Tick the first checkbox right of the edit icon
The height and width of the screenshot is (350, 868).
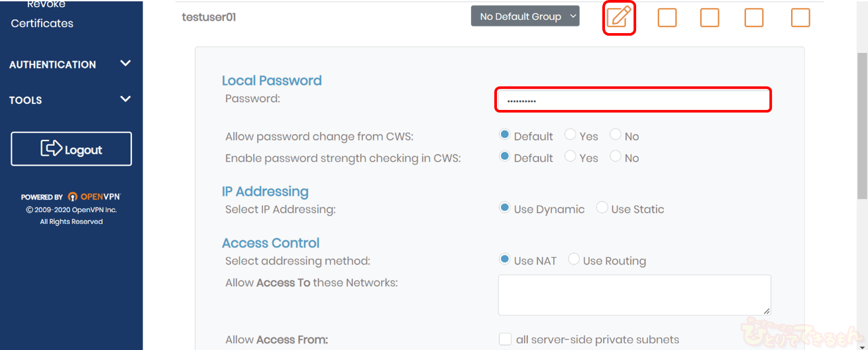pos(667,17)
